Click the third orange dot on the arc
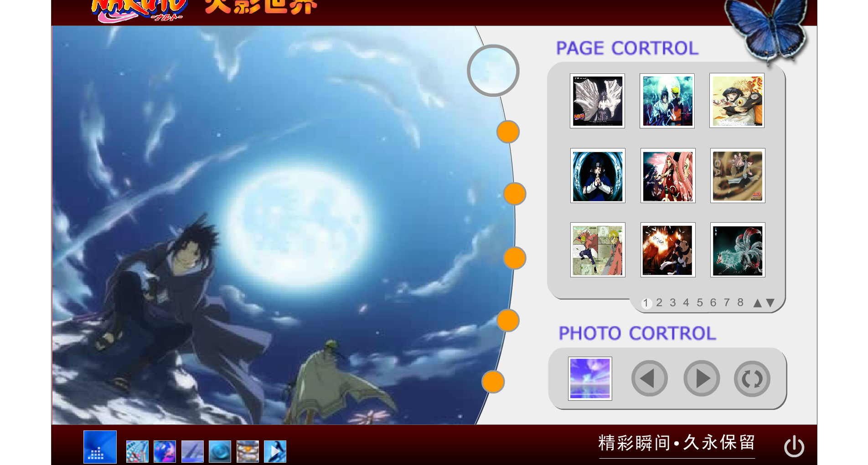Viewport: 868px width, 465px height. coord(515,258)
